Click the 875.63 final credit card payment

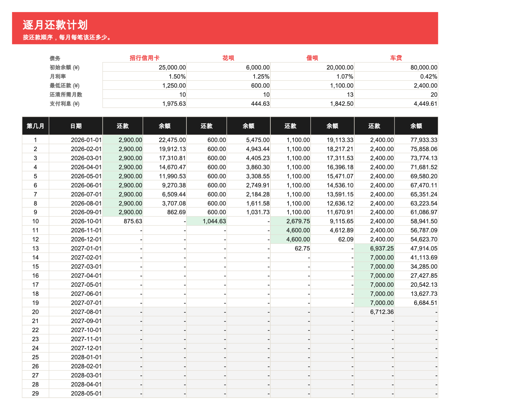point(123,221)
